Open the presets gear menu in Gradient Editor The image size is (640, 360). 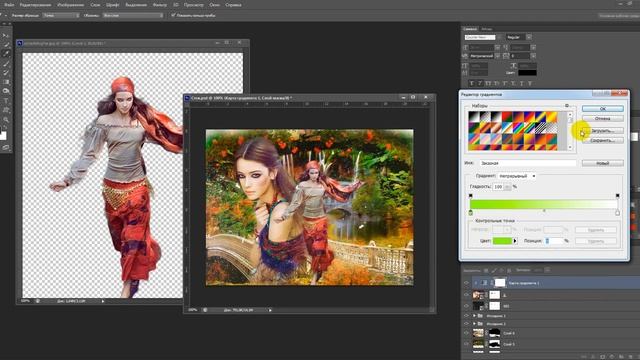(567, 106)
